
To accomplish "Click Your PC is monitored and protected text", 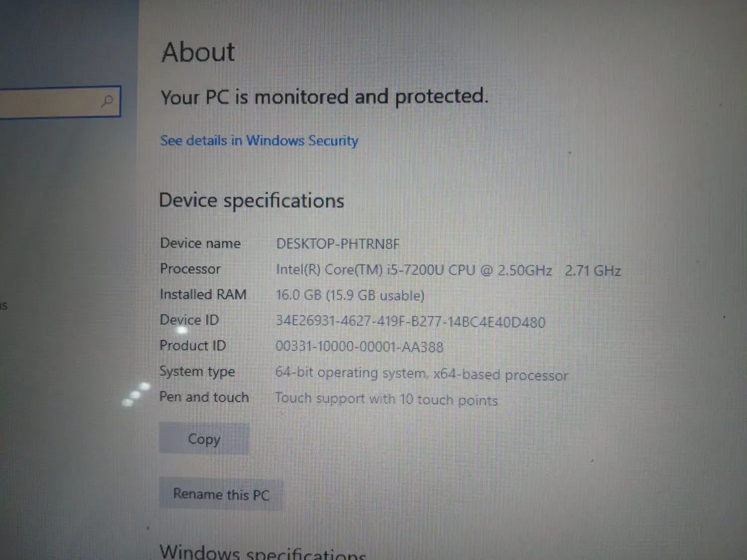I will [x=324, y=97].
